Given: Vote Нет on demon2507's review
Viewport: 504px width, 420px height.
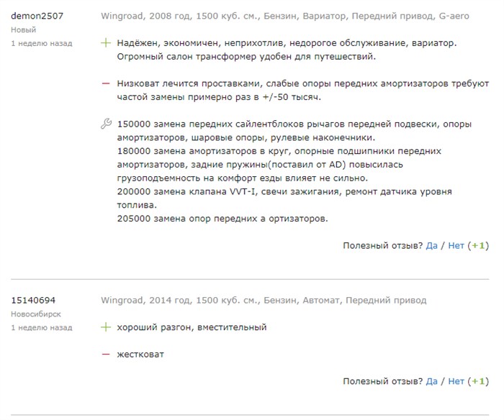Looking at the screenshot, I should point(456,246).
